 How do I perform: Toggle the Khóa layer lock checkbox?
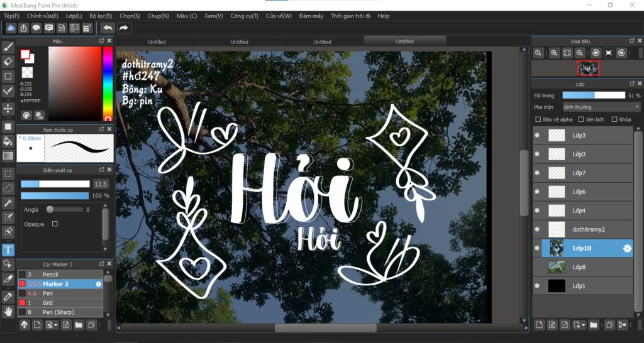614,119
